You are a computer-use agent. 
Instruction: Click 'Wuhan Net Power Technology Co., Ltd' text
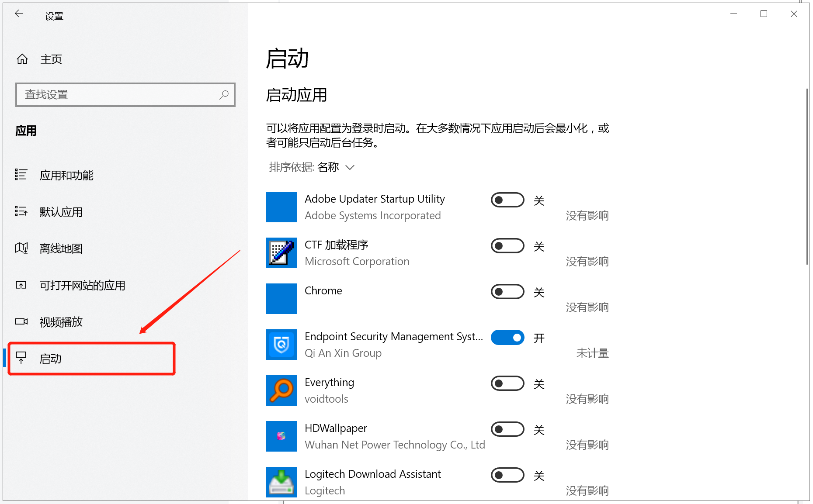(x=395, y=445)
